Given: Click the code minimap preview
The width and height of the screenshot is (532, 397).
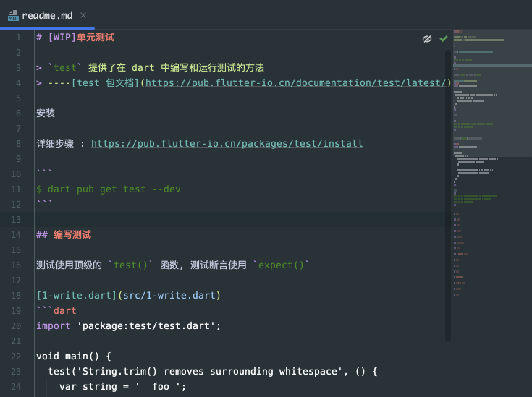Looking at the screenshot, I should click(x=492, y=163).
